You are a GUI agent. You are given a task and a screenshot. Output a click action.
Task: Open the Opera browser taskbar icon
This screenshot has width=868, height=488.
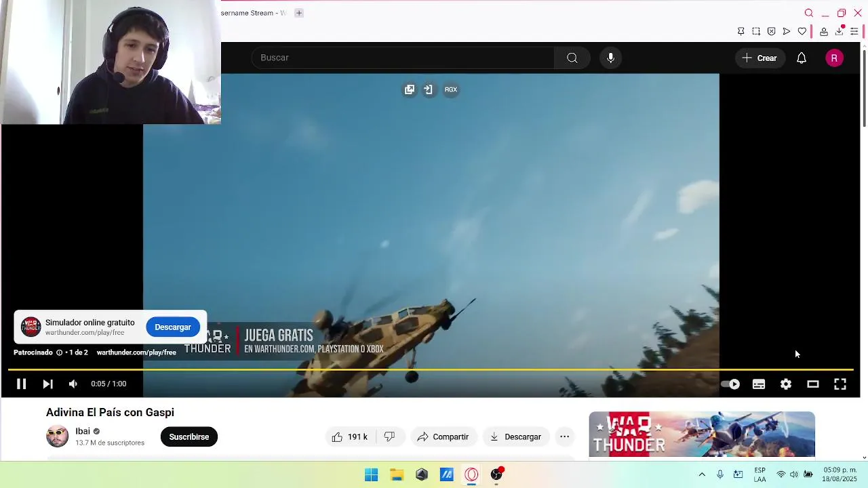point(471,474)
